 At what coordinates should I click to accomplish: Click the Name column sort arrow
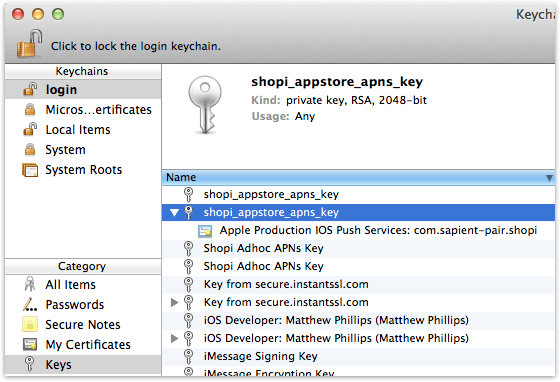[549, 178]
